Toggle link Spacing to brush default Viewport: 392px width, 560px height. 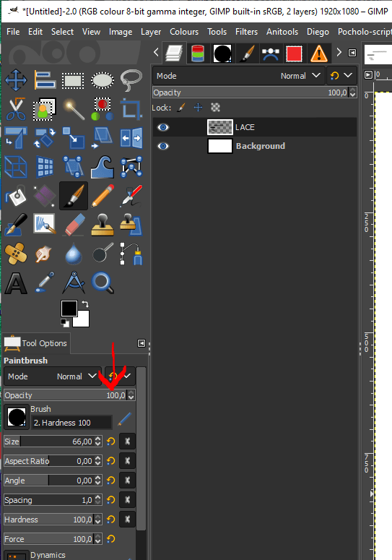point(127,499)
